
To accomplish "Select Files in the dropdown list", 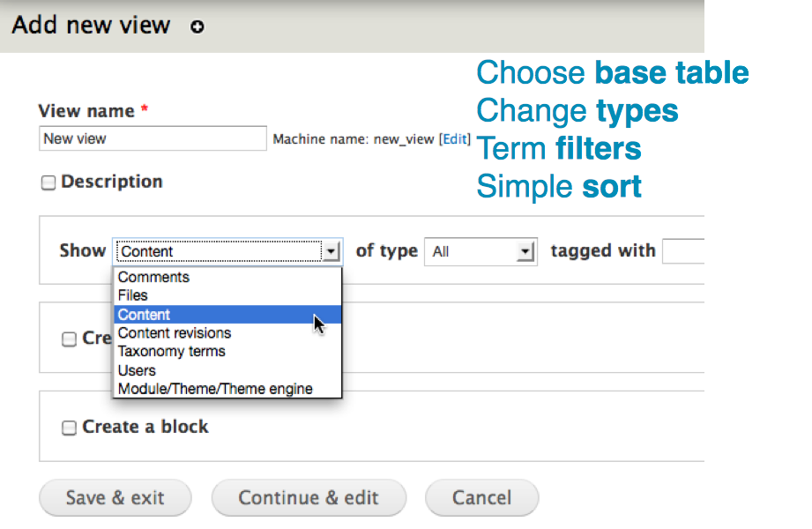I will [x=133, y=295].
